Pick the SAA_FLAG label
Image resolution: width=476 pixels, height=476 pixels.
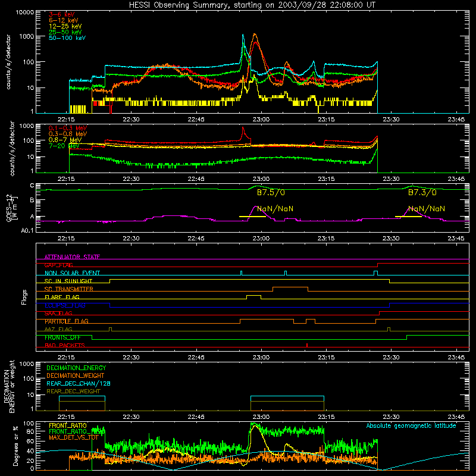click(x=58, y=314)
